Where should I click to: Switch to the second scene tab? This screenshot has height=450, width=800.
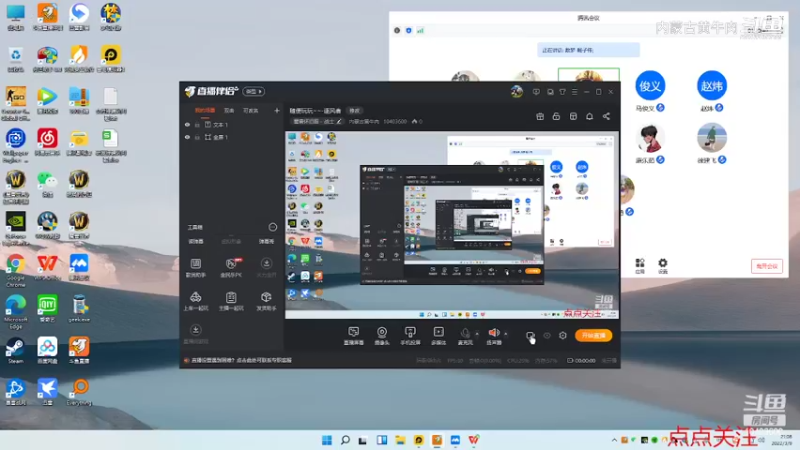tap(229, 110)
